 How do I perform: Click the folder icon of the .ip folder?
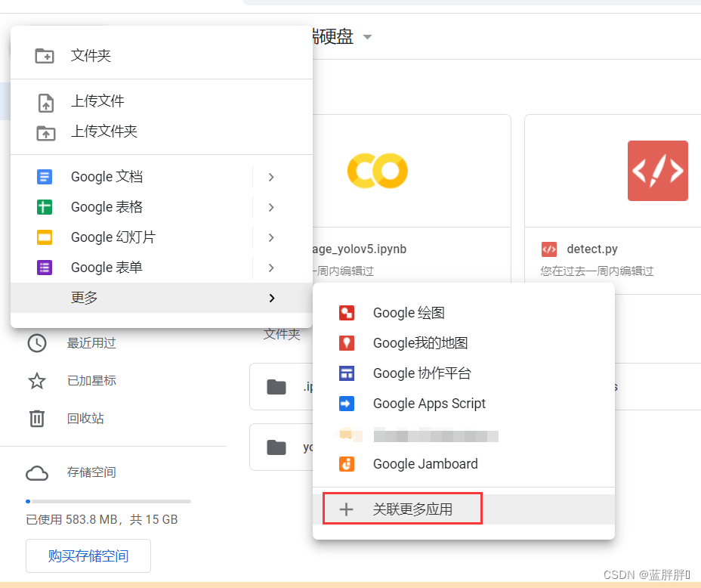[x=276, y=387]
